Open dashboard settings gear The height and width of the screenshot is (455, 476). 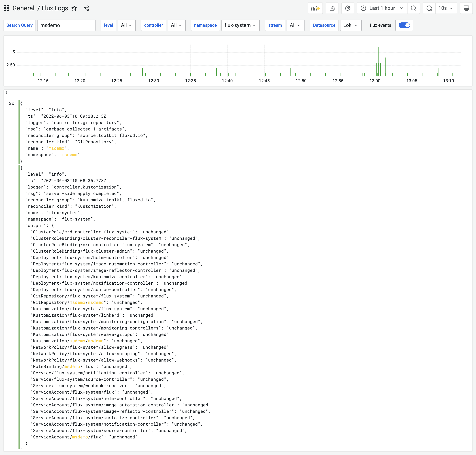tap(348, 8)
